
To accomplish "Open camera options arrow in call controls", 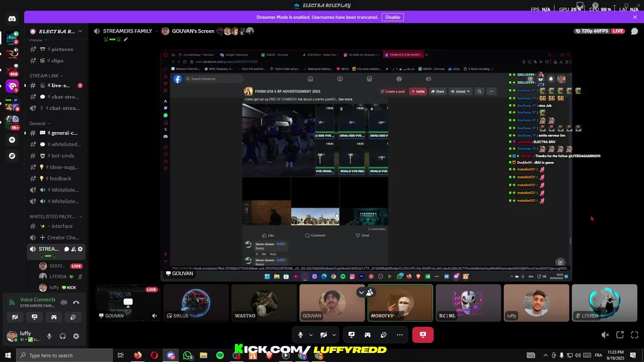I will point(334,335).
